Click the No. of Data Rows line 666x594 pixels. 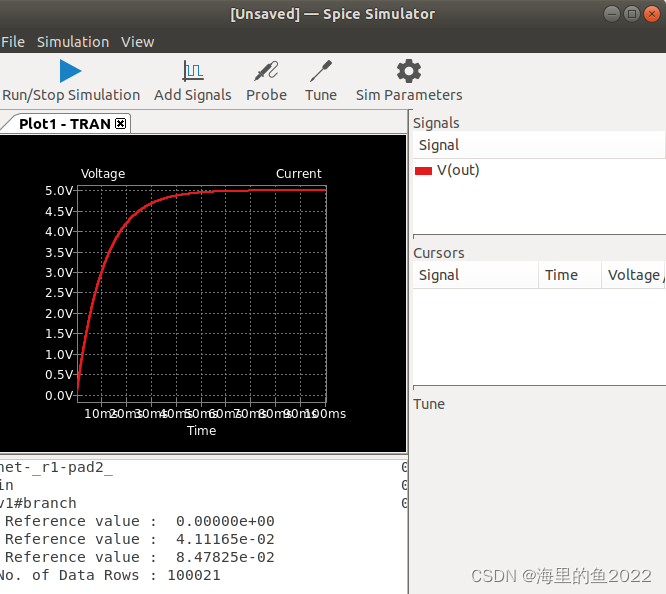pyautogui.click(x=110, y=575)
